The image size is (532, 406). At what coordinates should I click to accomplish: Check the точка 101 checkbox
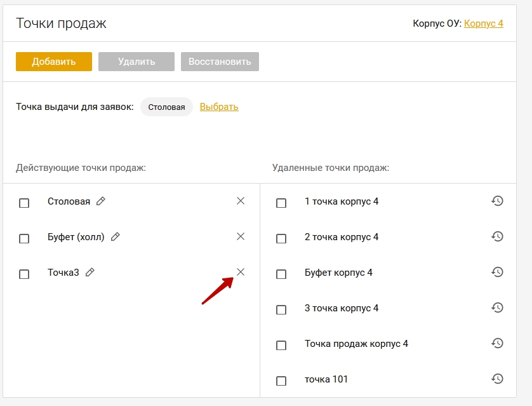(281, 381)
